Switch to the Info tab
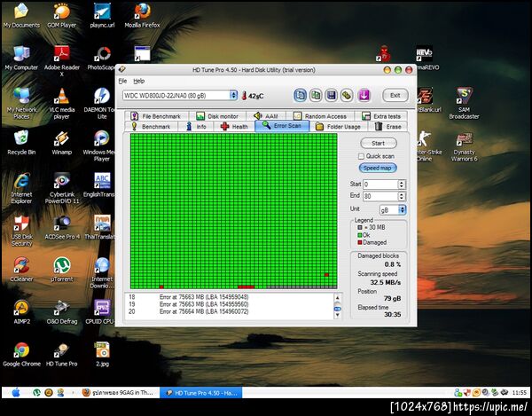Screen dimensions: 532x416 click(196, 127)
